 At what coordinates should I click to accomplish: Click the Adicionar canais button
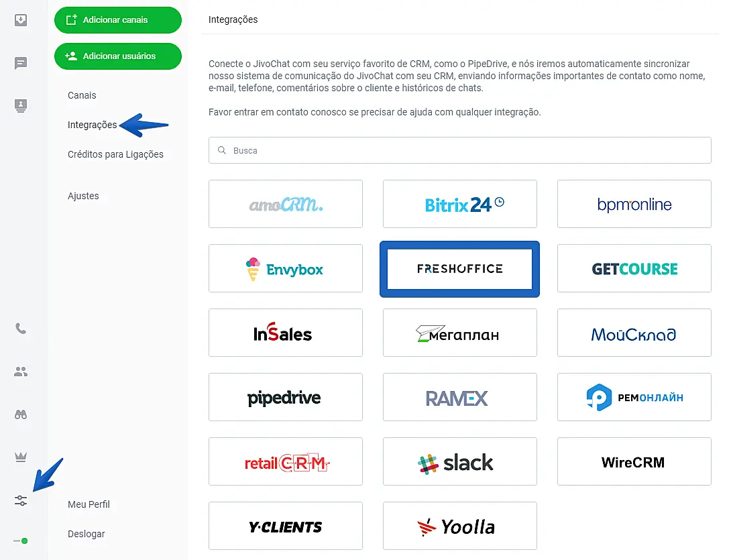pos(118,20)
